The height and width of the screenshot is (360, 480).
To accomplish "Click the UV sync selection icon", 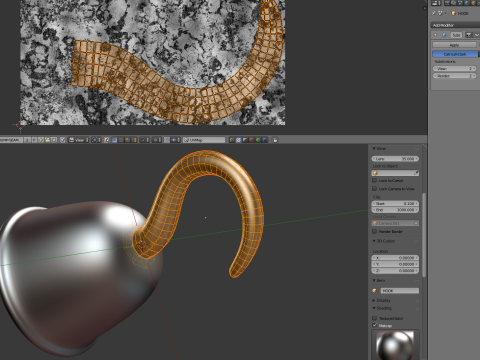I will pos(106,140).
